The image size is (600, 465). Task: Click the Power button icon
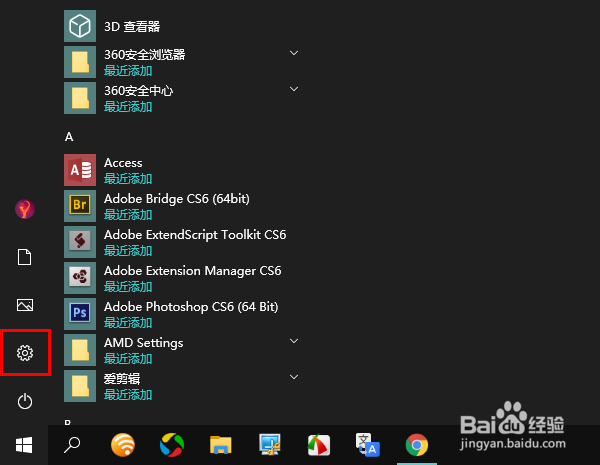25,401
